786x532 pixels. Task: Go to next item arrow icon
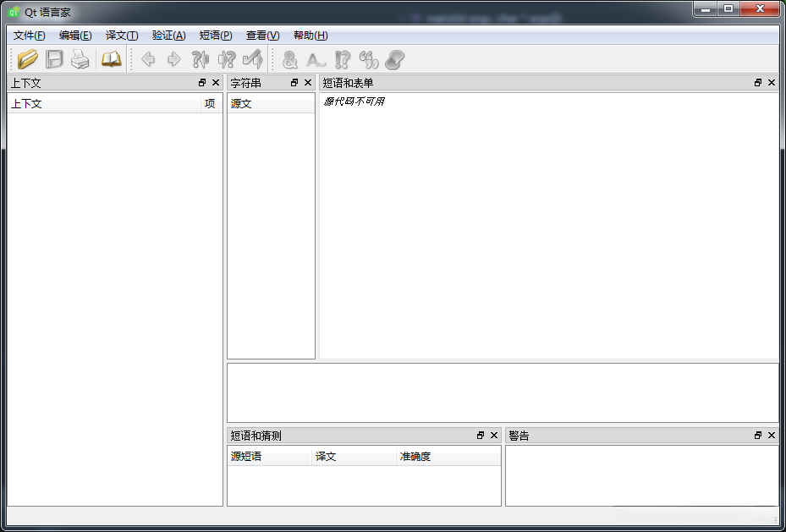[174, 59]
